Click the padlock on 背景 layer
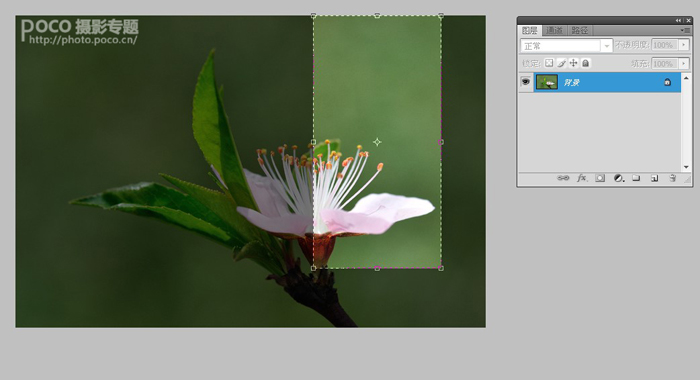Image resolution: width=700 pixels, height=380 pixels. click(x=667, y=82)
